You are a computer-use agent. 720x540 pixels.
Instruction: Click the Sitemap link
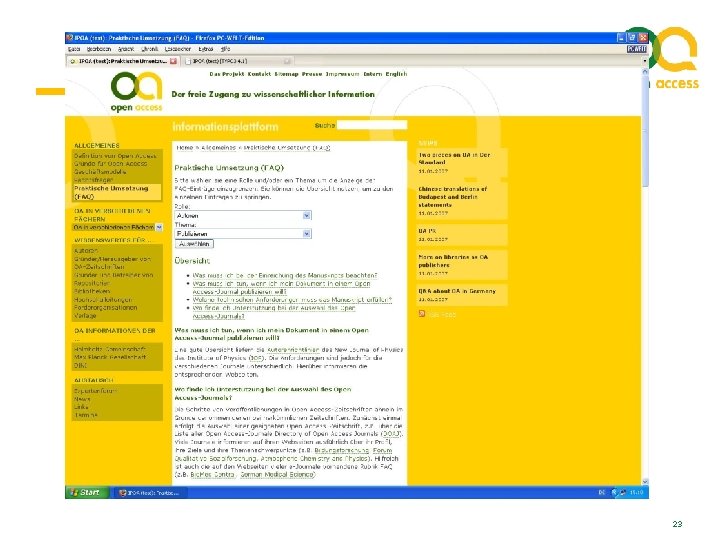coord(286,74)
